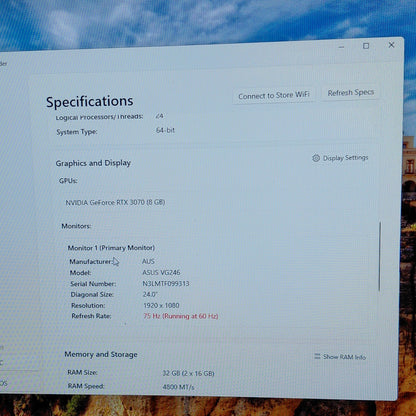Close the Specifications window
The width and height of the screenshot is (416, 416).
(x=391, y=45)
